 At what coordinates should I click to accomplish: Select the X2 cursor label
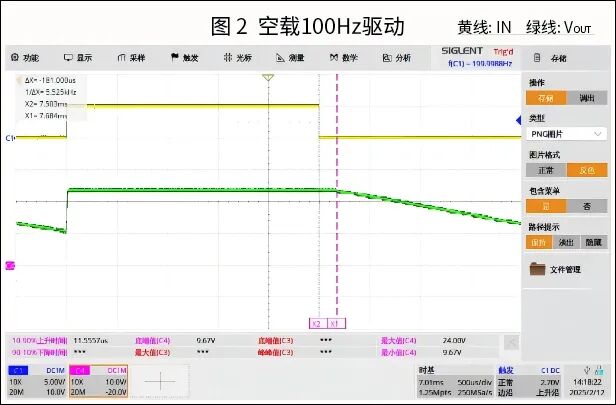click(x=318, y=324)
